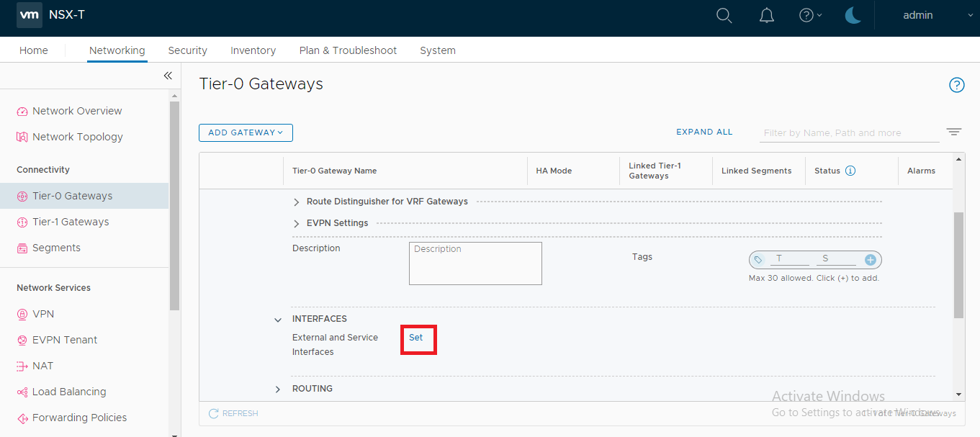Image resolution: width=980 pixels, height=437 pixels.
Task: Click the Linked Segments column header
Action: [756, 171]
